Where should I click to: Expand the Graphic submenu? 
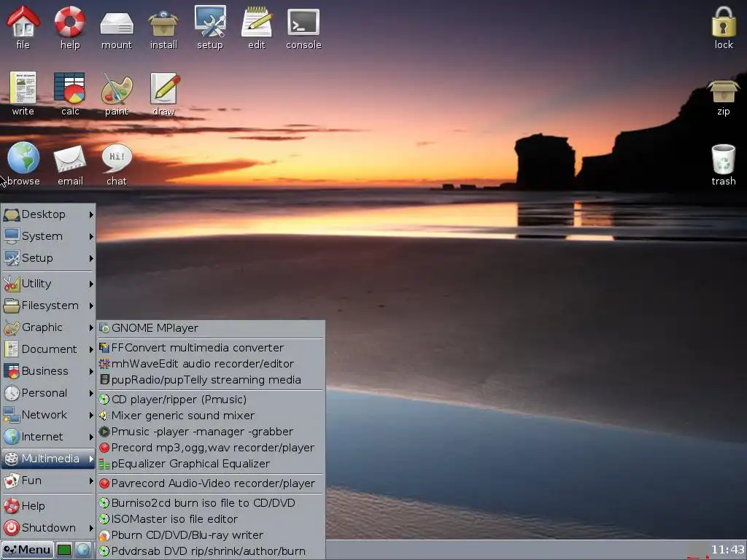click(48, 327)
